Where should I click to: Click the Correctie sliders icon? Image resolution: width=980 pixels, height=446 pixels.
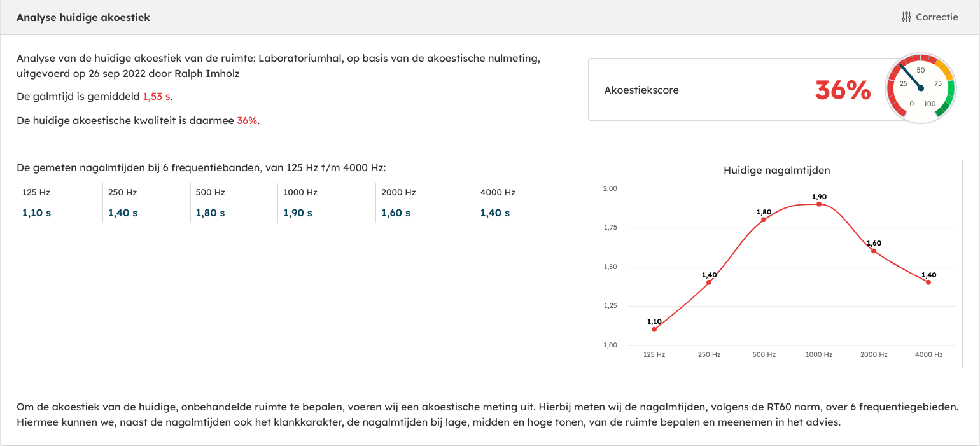[906, 17]
